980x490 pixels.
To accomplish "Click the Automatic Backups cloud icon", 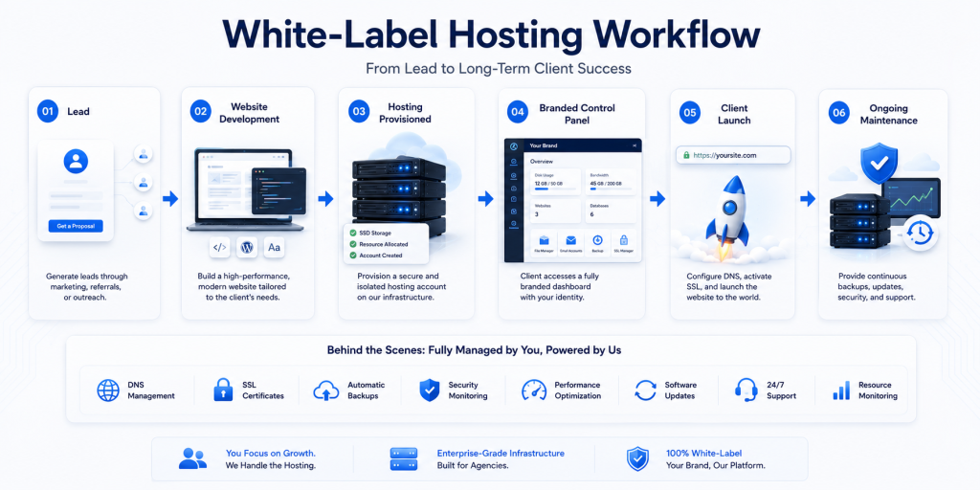I will pos(326,391).
